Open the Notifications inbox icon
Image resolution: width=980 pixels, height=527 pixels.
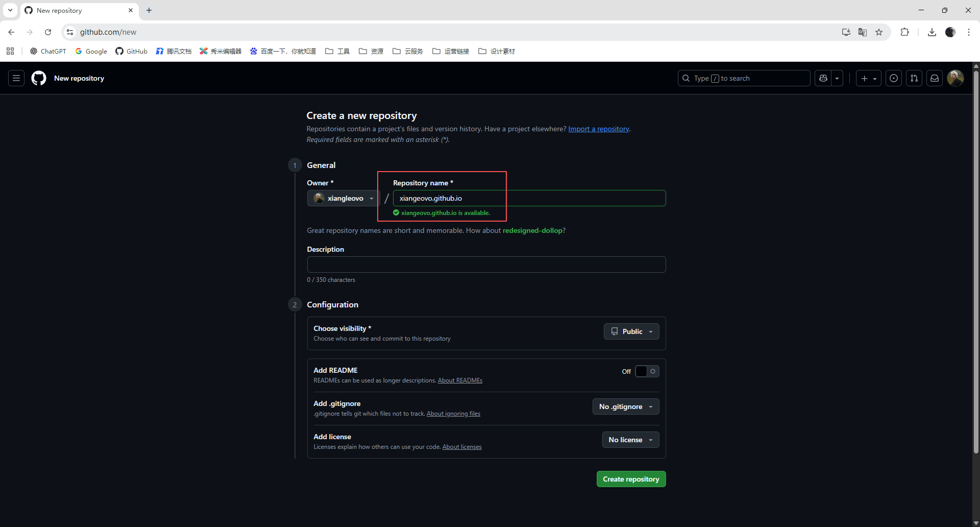coord(934,78)
